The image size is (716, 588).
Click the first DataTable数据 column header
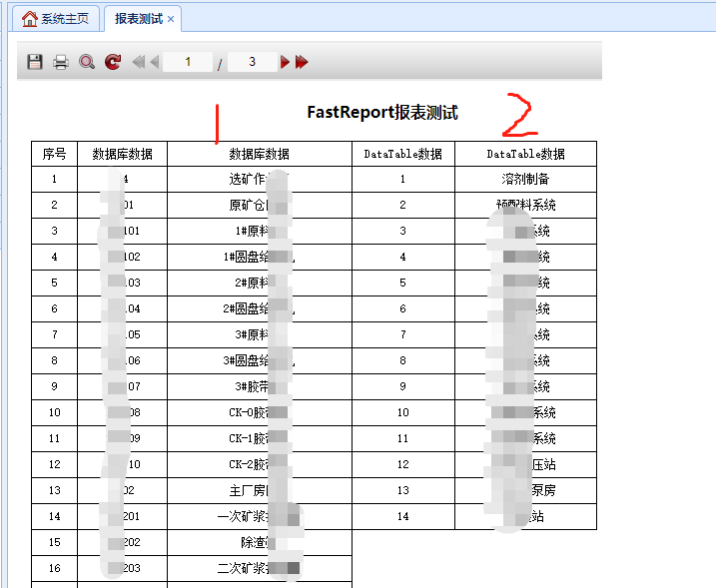(x=403, y=154)
